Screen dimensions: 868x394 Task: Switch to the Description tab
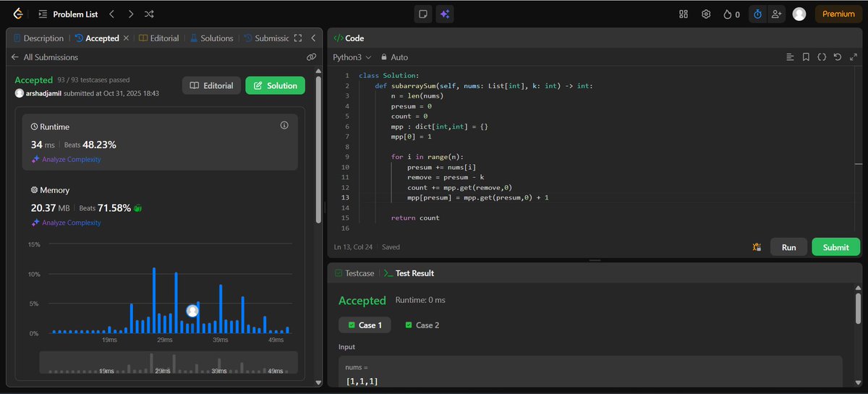(38, 38)
